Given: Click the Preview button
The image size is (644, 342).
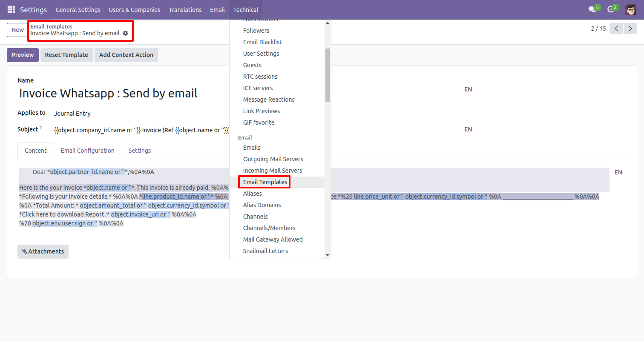Looking at the screenshot, I should pos(23,55).
